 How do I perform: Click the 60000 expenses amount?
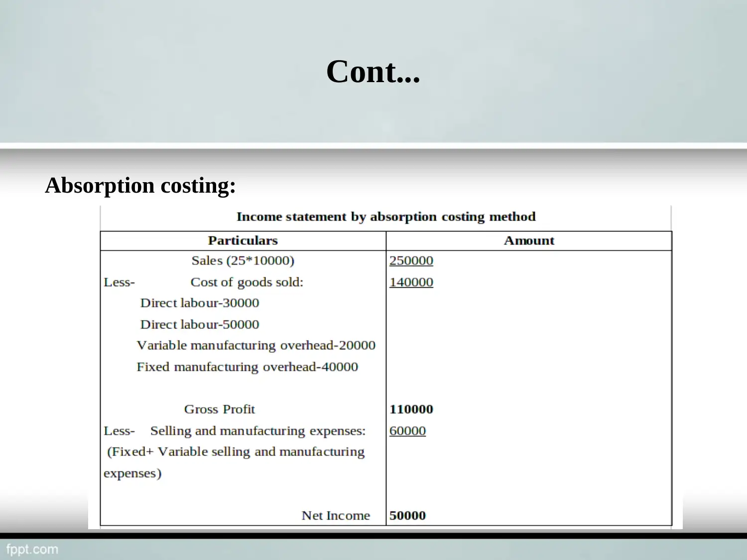(408, 431)
